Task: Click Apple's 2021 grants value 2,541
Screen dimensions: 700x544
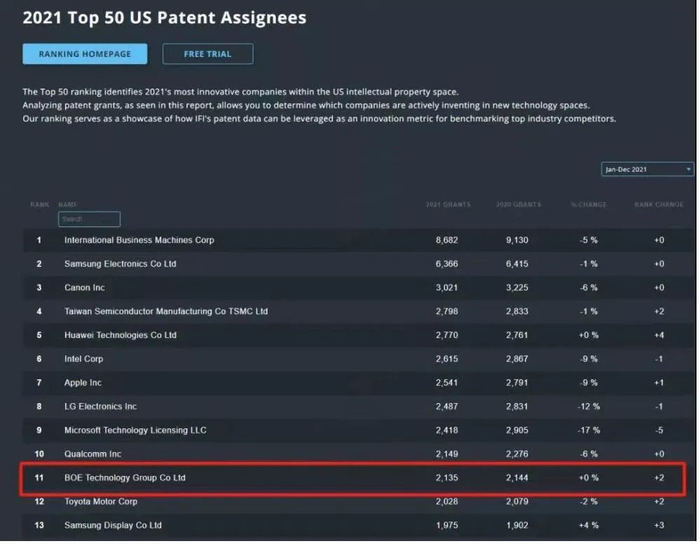Action: point(447,382)
